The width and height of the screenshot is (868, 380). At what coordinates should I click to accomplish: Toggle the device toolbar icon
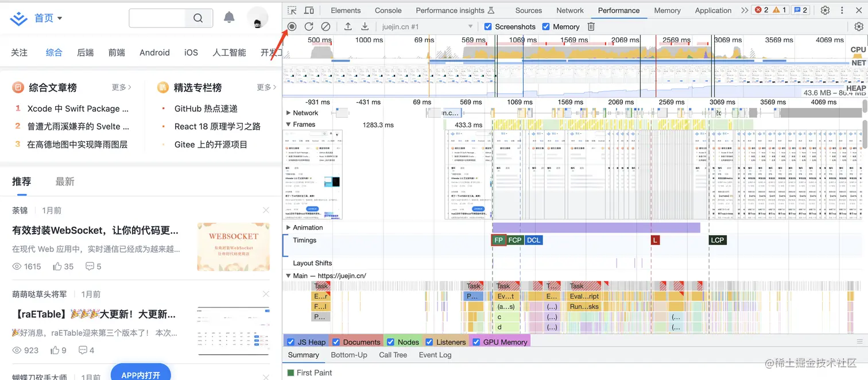pos(309,10)
